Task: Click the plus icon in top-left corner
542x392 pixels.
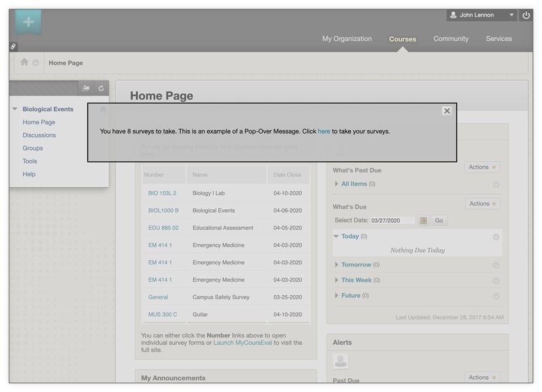Action: click(28, 22)
